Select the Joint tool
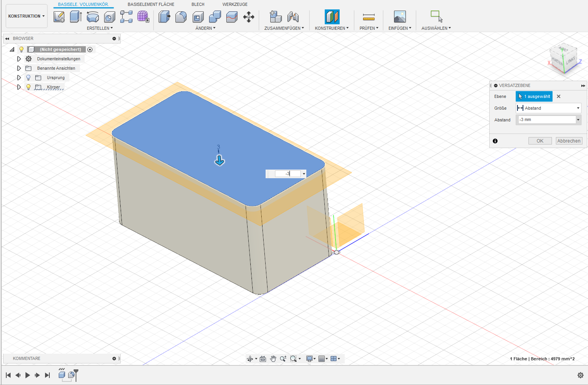This screenshot has height=385, width=588. [293, 17]
